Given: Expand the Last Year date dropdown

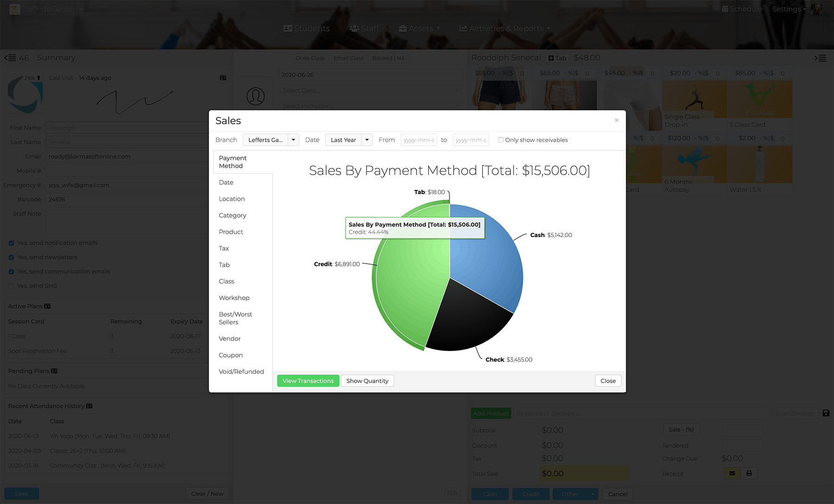Looking at the screenshot, I should (x=367, y=140).
